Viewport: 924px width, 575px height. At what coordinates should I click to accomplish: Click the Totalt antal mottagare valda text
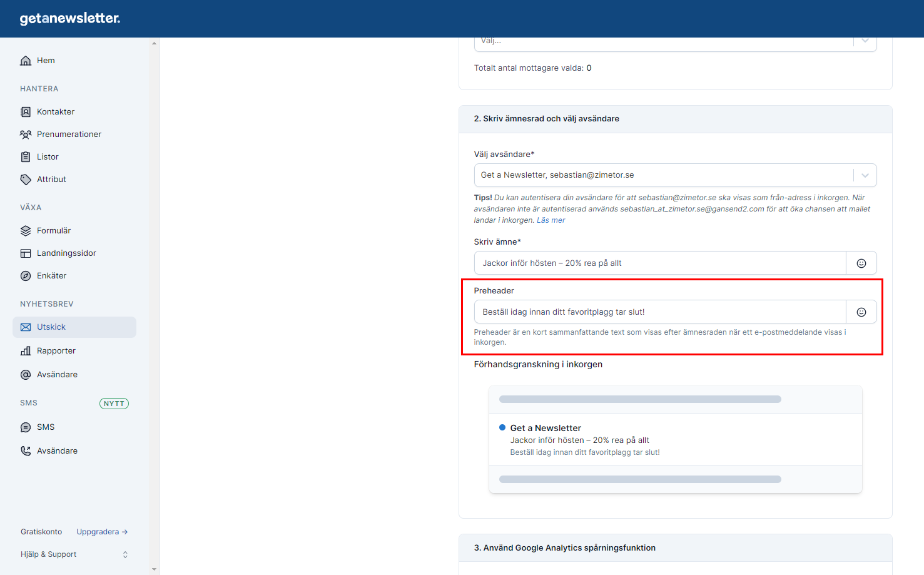click(x=532, y=68)
